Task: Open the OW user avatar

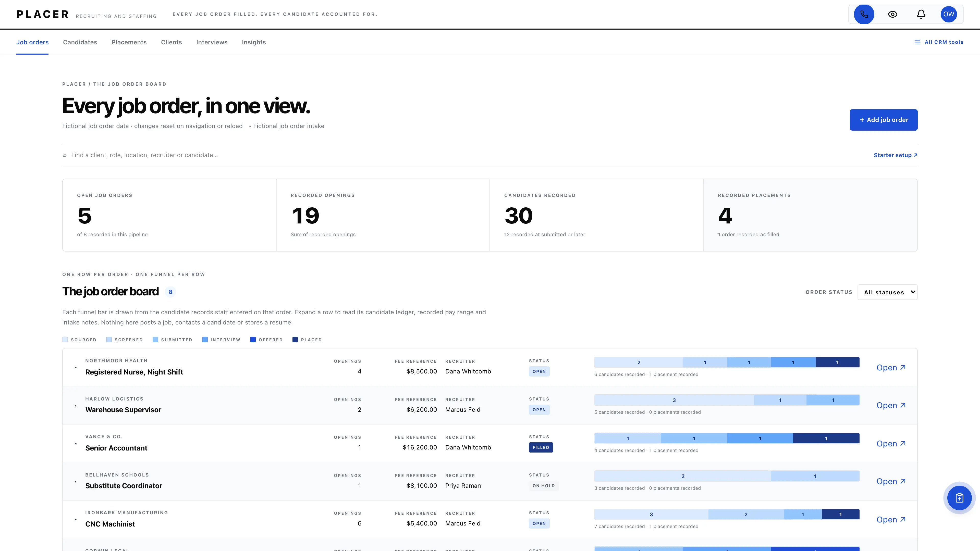Action: point(948,15)
